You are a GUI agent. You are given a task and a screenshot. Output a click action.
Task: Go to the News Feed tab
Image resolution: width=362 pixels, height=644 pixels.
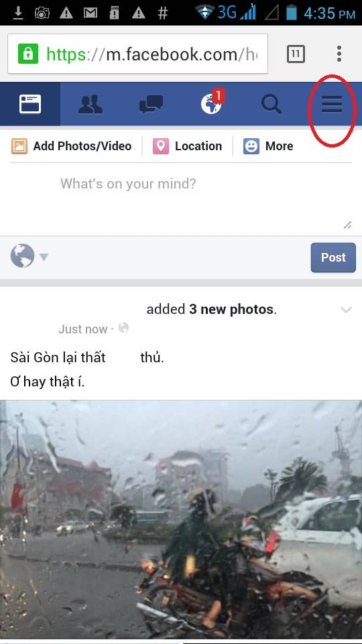tap(30, 104)
